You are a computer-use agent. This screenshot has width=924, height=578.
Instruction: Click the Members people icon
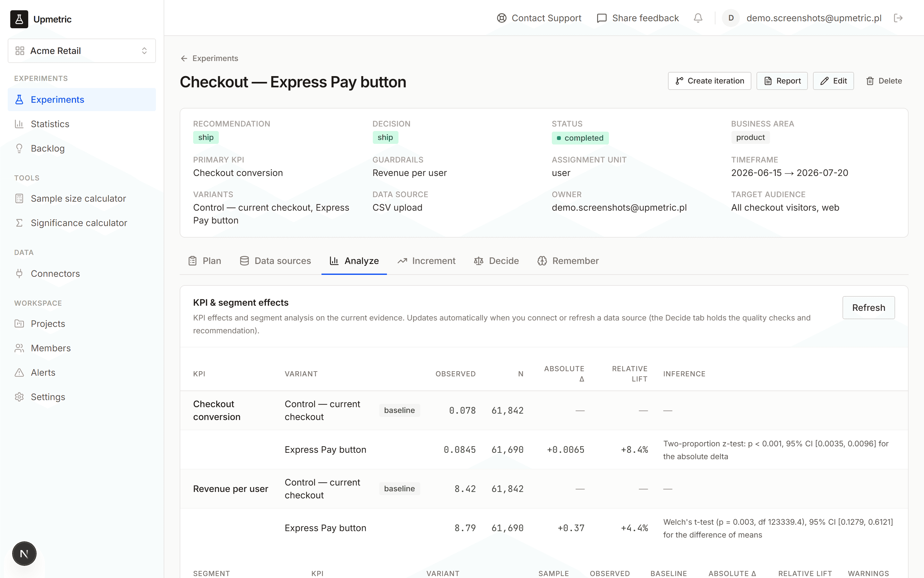point(19,348)
